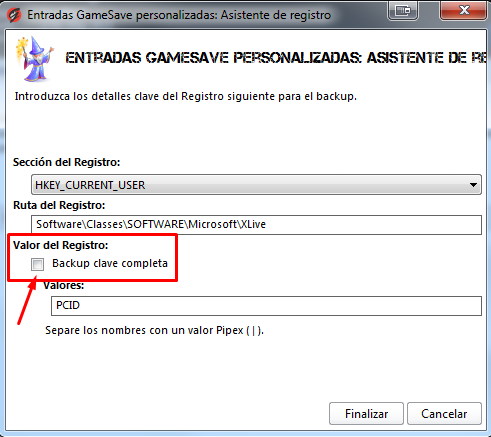The height and width of the screenshot is (437, 491).
Task: Click the Cancelar button
Action: 444,414
